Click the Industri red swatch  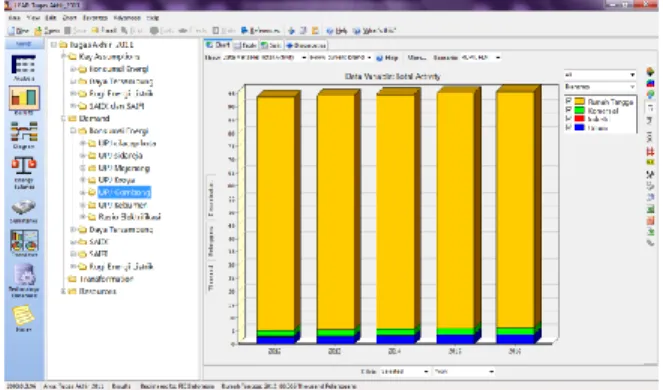coord(579,118)
